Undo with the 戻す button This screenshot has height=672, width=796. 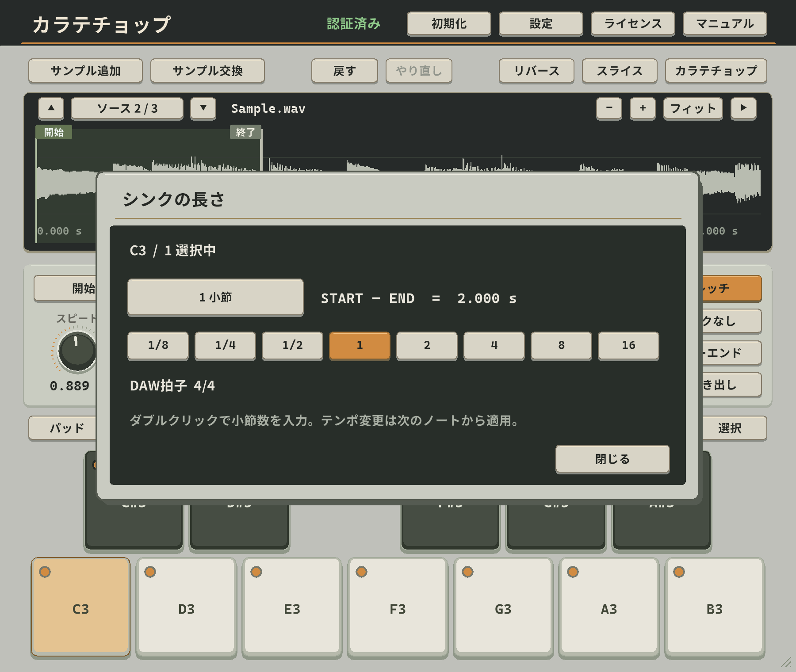(345, 71)
